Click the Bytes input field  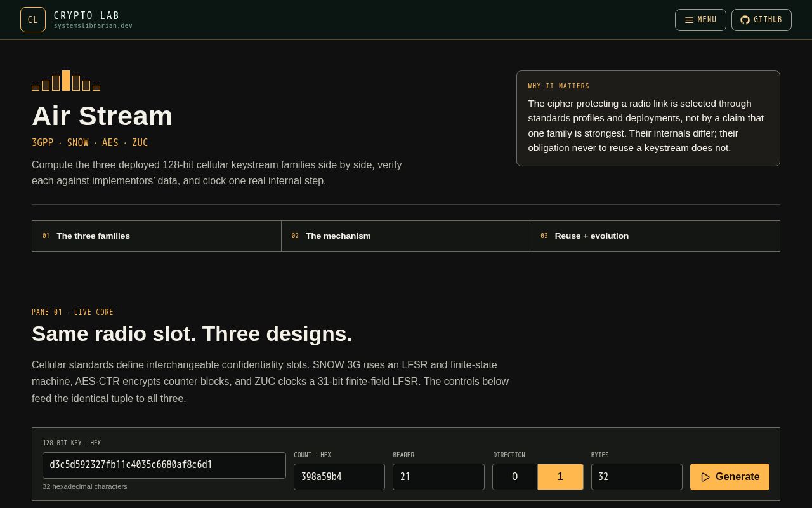click(637, 477)
